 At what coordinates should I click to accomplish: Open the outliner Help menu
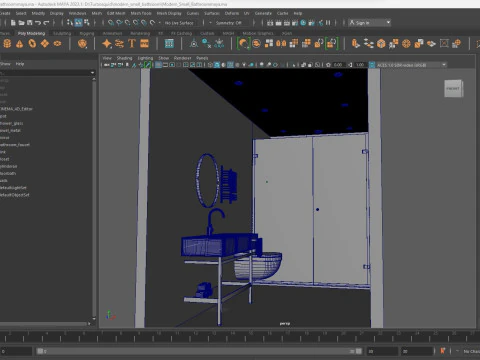coord(20,64)
